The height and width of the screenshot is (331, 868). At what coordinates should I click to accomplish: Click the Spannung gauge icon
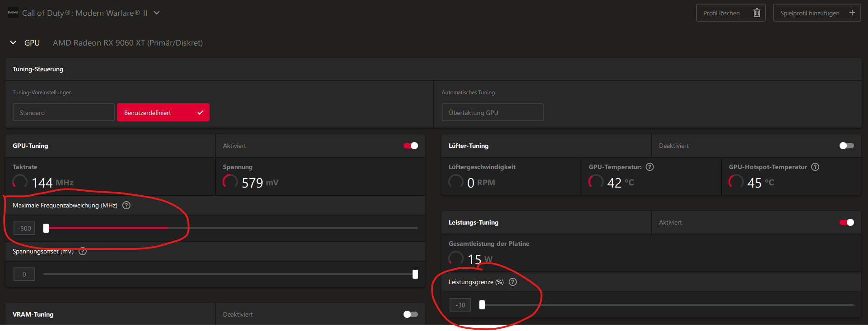click(x=230, y=182)
